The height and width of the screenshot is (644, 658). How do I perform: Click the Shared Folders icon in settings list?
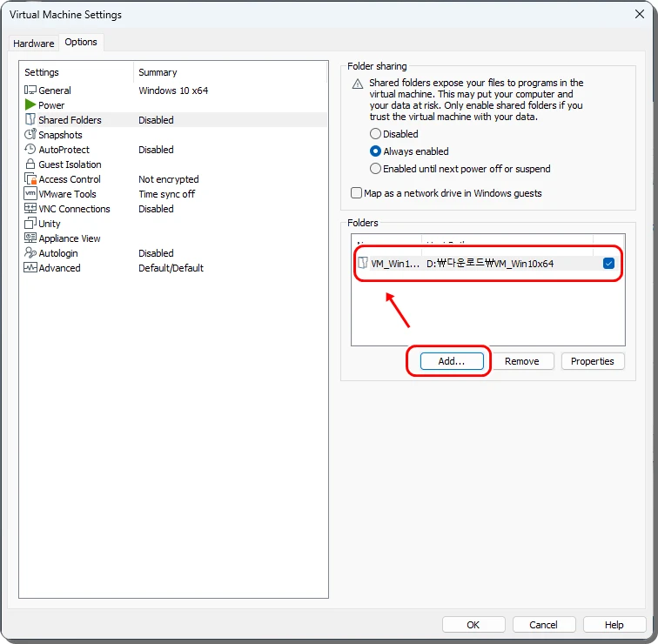click(30, 119)
